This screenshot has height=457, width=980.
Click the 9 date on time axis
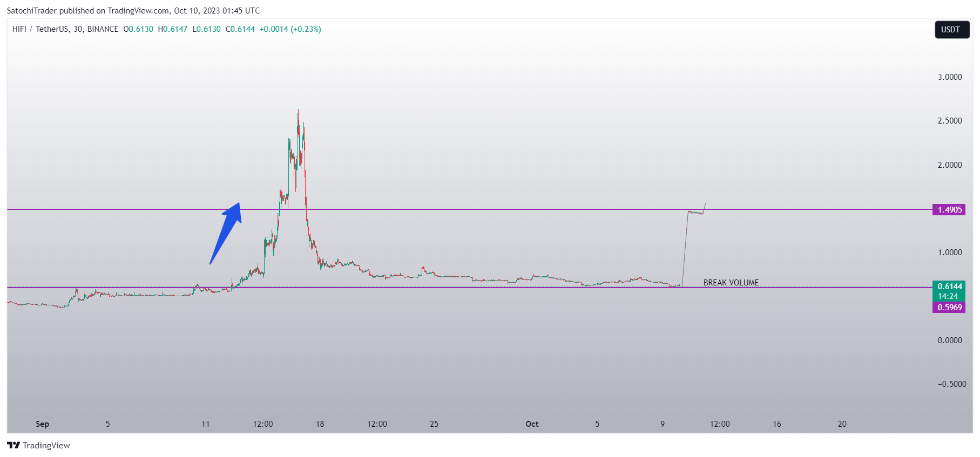point(663,424)
